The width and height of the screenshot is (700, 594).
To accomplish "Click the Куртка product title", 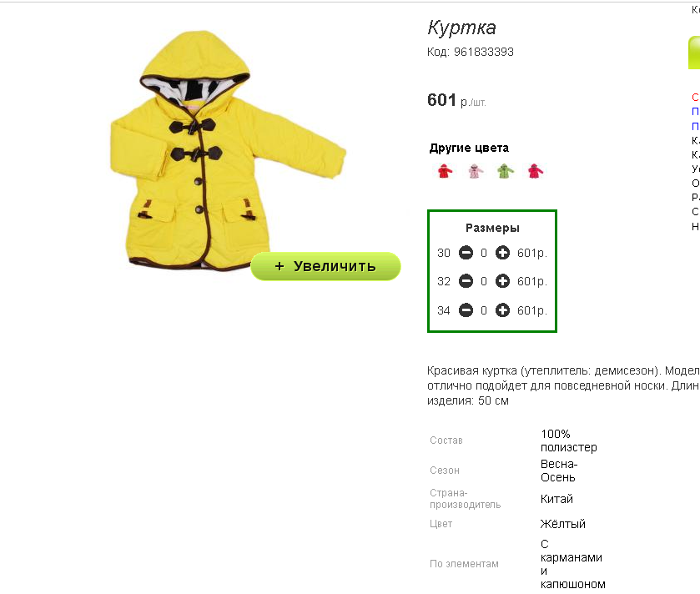I will [x=461, y=28].
